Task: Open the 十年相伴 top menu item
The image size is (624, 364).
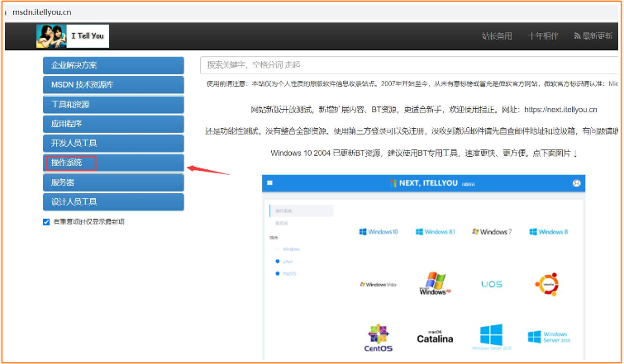Action: [543, 36]
